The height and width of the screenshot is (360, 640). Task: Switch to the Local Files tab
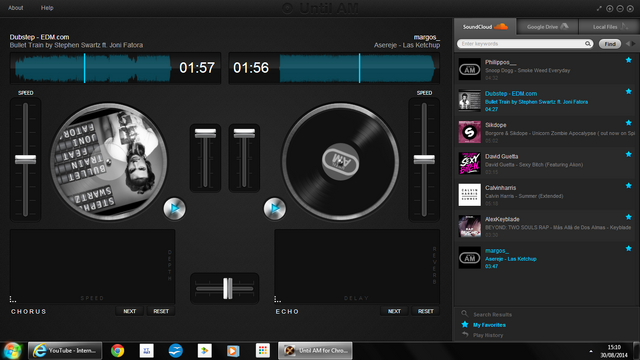pyautogui.click(x=609, y=27)
